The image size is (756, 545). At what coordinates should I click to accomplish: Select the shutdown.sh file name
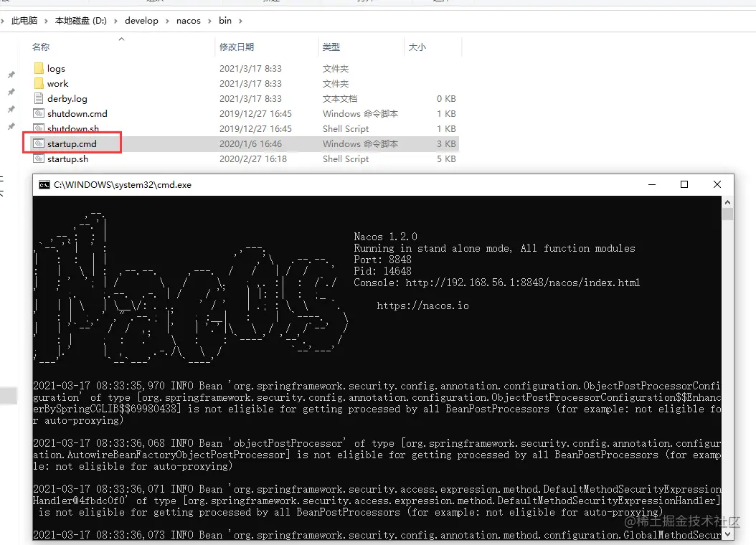[73, 128]
